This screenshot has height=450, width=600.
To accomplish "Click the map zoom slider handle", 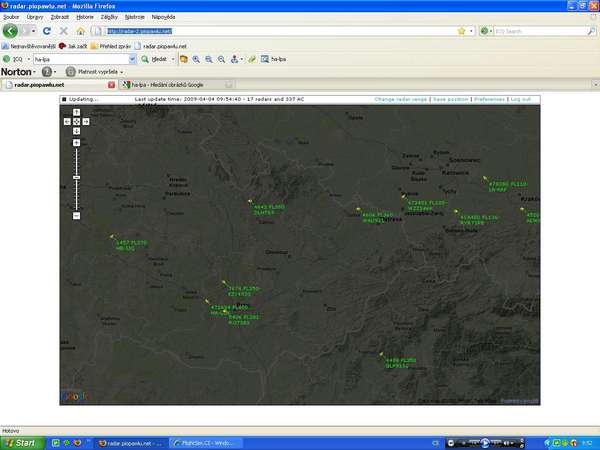I will [77, 178].
